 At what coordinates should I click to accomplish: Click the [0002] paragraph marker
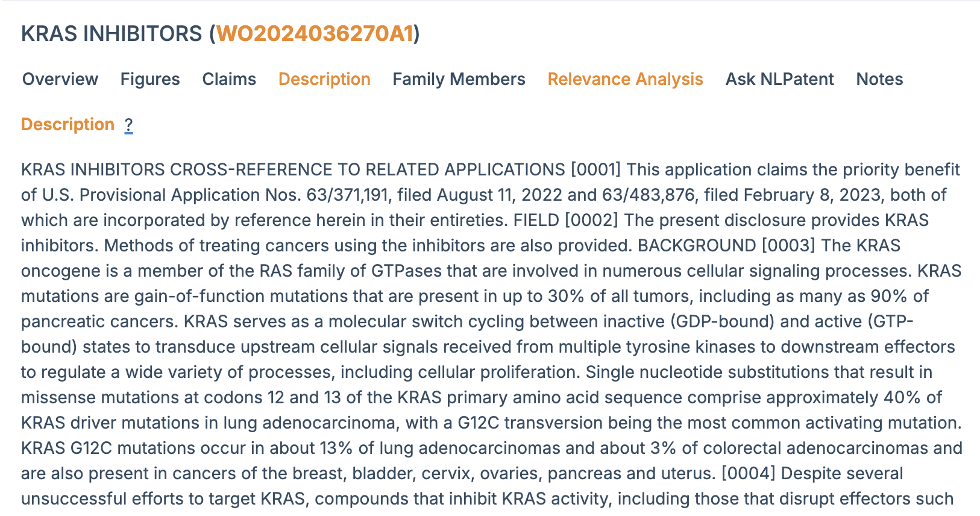591,220
